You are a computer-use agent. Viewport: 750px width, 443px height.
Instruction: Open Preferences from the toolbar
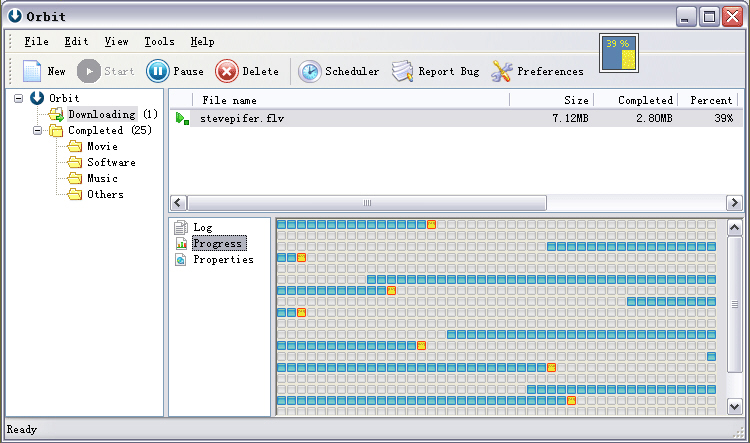tap(502, 71)
